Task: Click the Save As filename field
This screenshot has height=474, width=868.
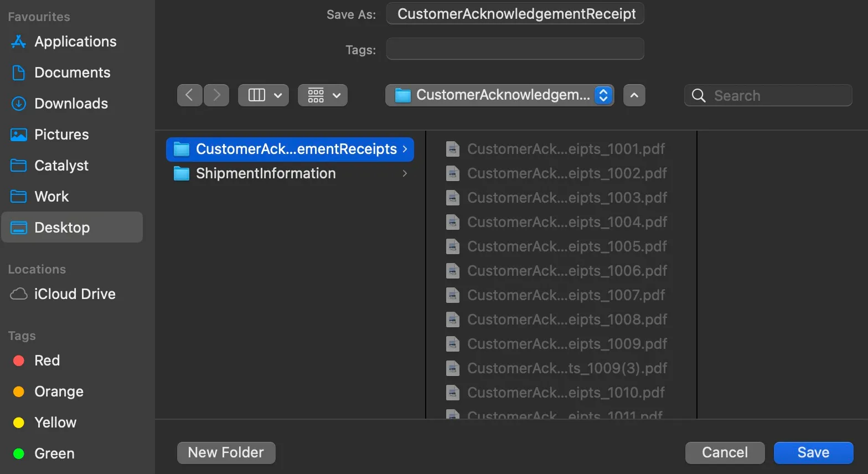Action: coord(515,14)
